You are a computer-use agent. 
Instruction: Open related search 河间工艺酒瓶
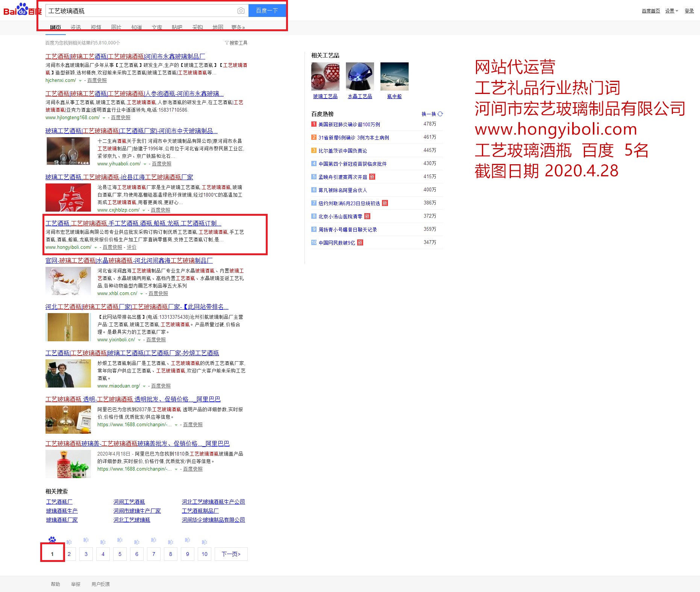(129, 502)
